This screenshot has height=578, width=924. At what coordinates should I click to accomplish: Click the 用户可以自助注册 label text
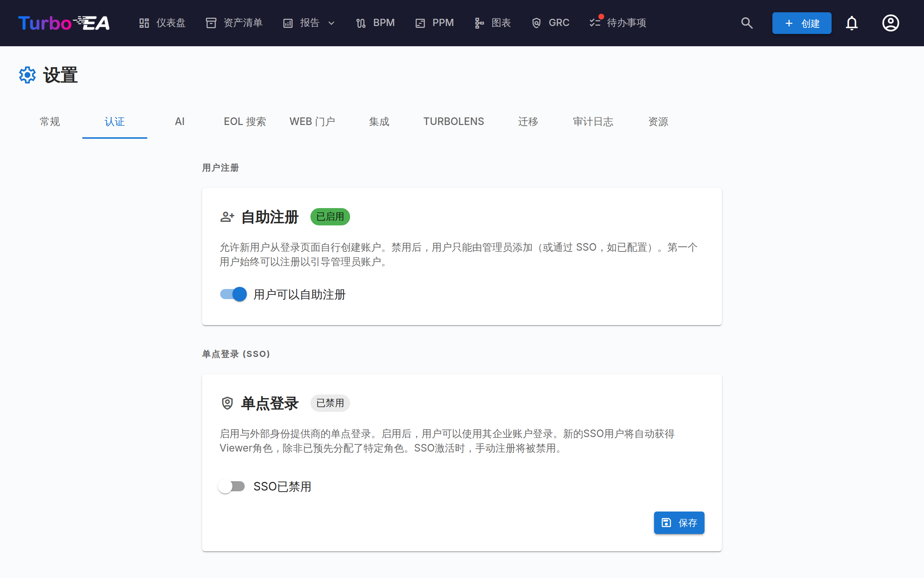coord(299,294)
